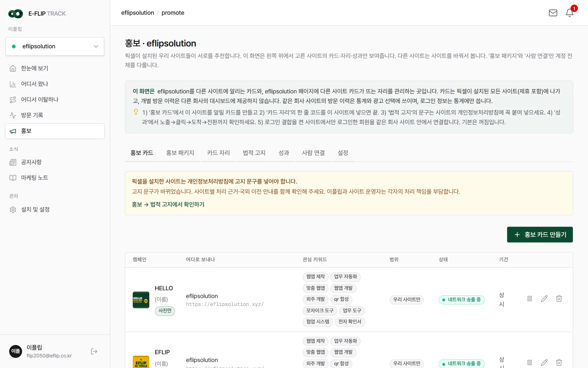Open 어디서 이탈하나 in the sidebar

click(55, 99)
